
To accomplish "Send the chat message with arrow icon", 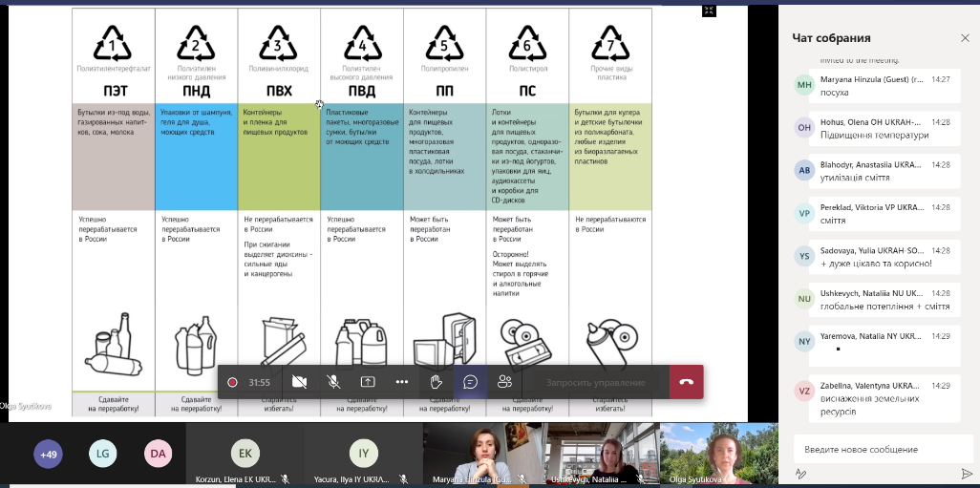I will coord(966,474).
